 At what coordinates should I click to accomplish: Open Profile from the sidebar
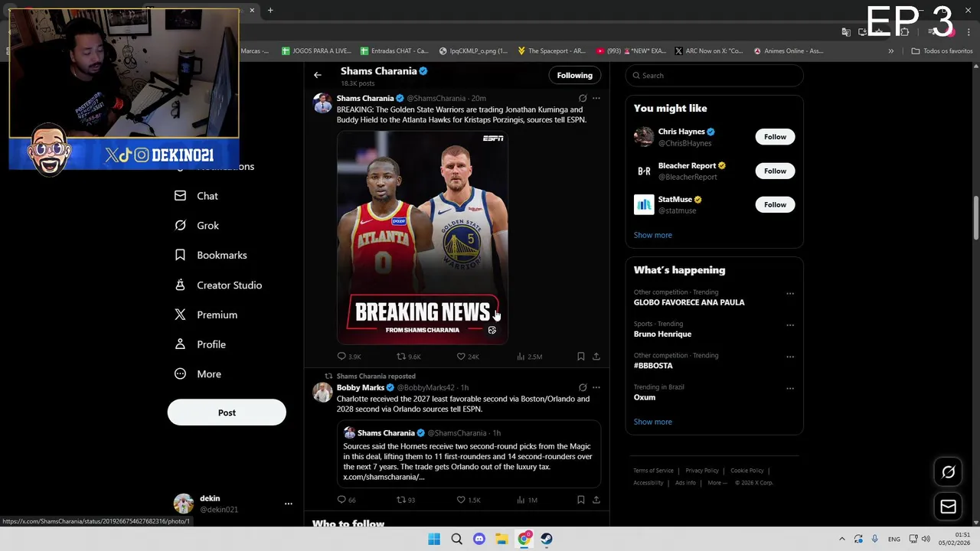click(x=200, y=344)
